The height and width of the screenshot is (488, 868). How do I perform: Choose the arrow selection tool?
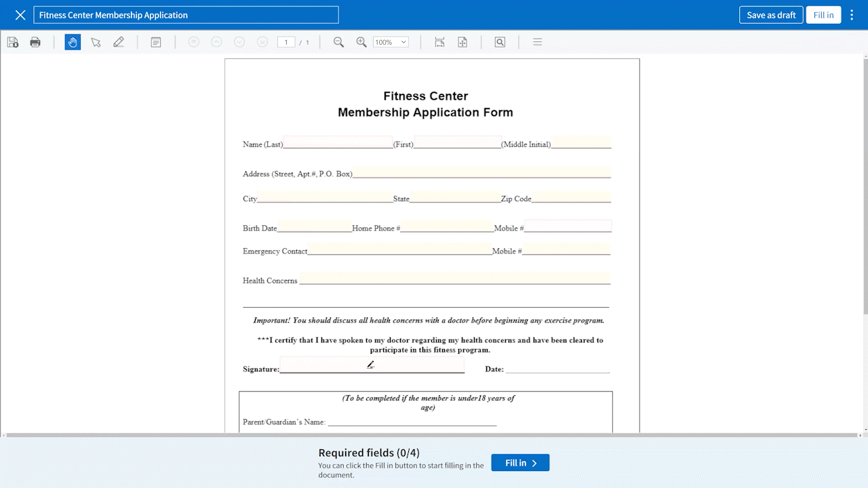point(96,42)
